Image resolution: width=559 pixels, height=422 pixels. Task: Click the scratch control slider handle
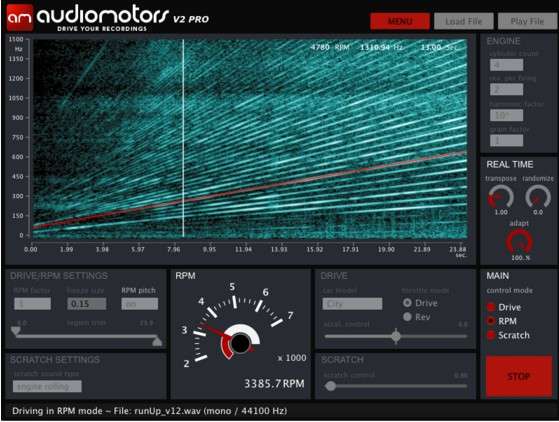pos(330,386)
